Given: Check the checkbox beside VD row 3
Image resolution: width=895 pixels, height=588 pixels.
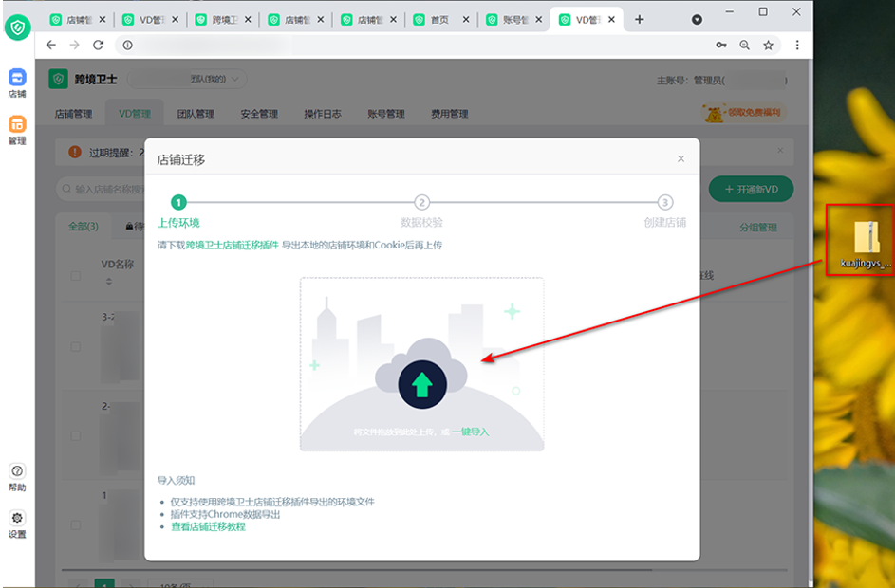Looking at the screenshot, I should 75,344.
